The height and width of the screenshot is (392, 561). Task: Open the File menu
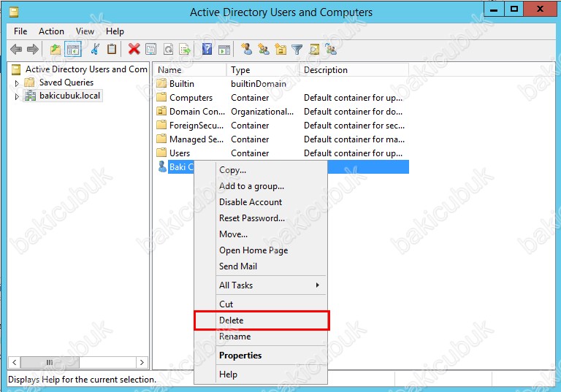pos(20,31)
